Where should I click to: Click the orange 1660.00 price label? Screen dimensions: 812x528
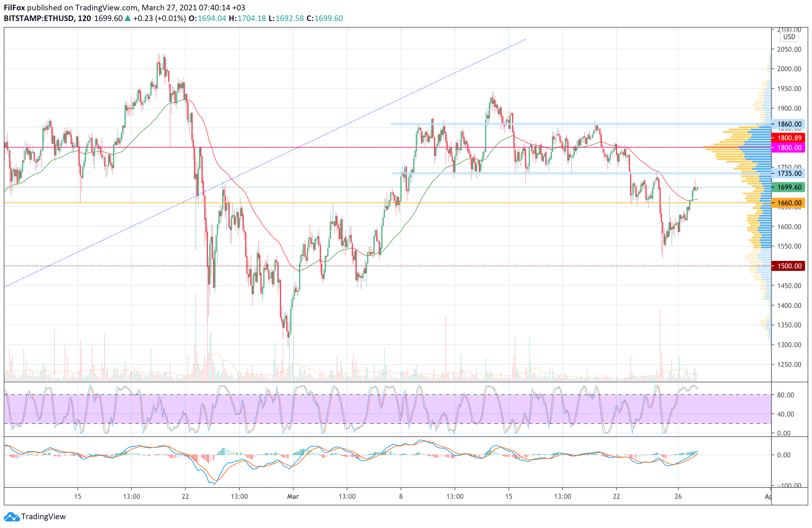[x=789, y=203]
